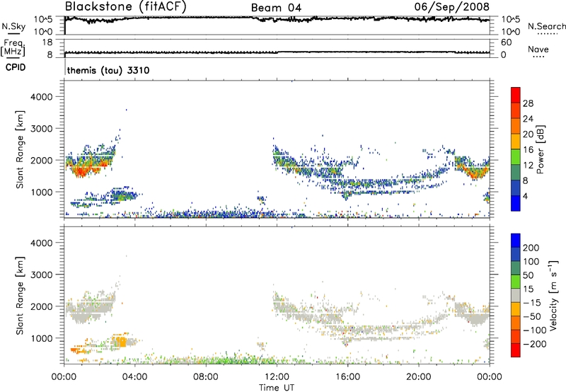Click the 28 tick on Power colorbar
This screenshot has height=392, width=566.
528,103
